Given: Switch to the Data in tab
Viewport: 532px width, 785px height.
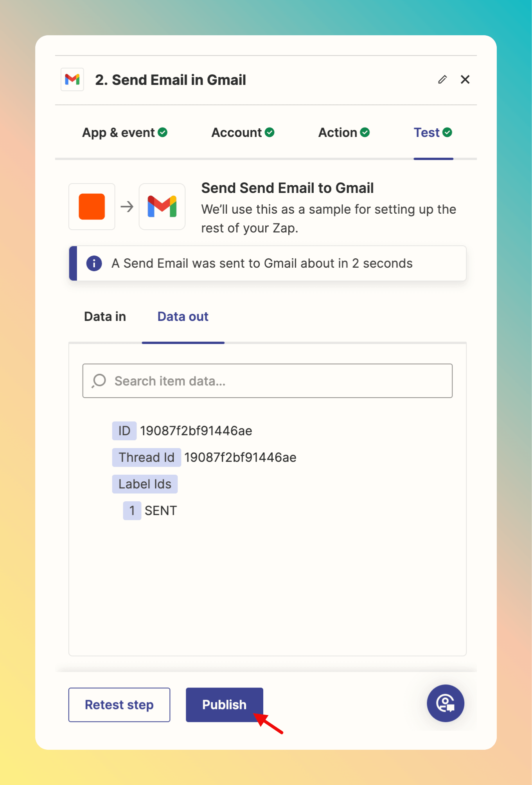Looking at the screenshot, I should [x=105, y=317].
